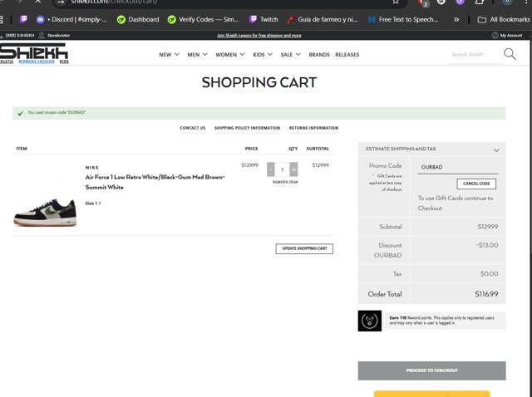Viewport: 532px width, 397px height.
Task: Click the NIKE brand label
Action: (92, 168)
